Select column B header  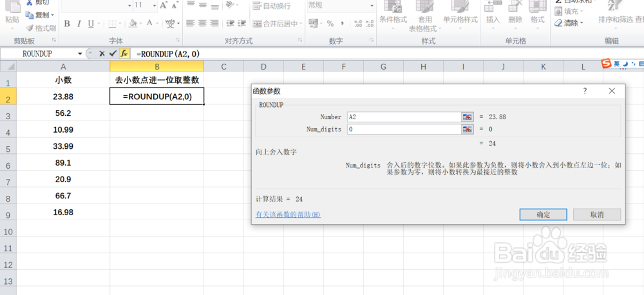(x=157, y=66)
